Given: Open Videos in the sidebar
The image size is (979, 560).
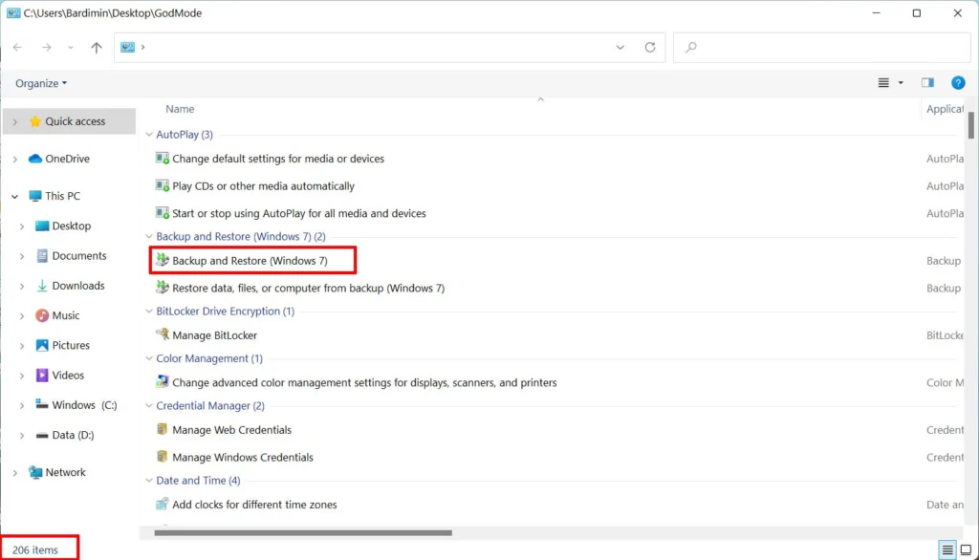Looking at the screenshot, I should coord(68,376).
